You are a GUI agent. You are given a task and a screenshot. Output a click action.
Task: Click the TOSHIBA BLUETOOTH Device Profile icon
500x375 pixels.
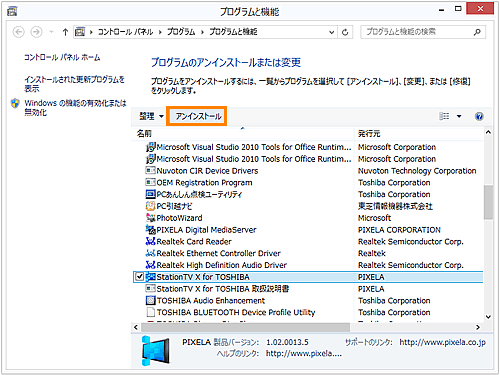coord(151,312)
